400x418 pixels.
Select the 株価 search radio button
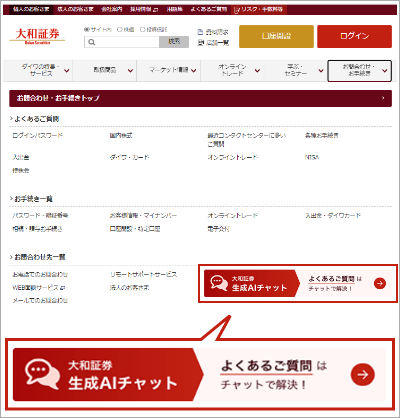tap(120, 29)
